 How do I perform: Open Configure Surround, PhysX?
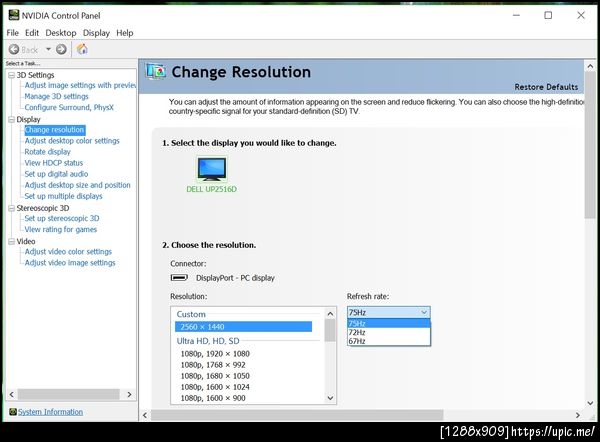69,108
